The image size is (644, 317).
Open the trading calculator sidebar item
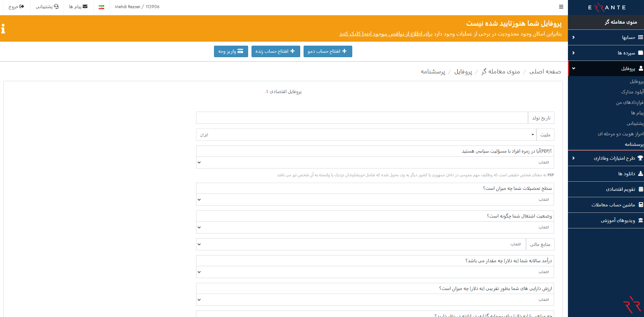tap(613, 205)
